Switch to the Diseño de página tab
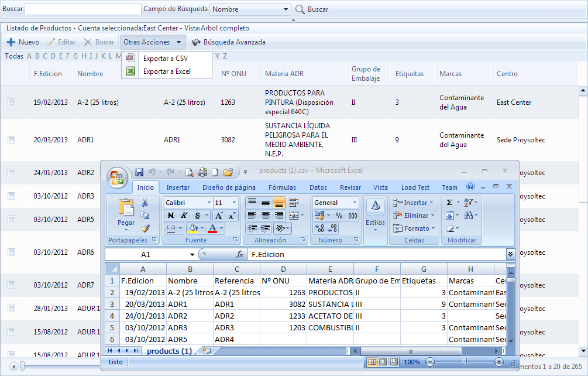Screen dimensions: 588x376 (x=229, y=187)
